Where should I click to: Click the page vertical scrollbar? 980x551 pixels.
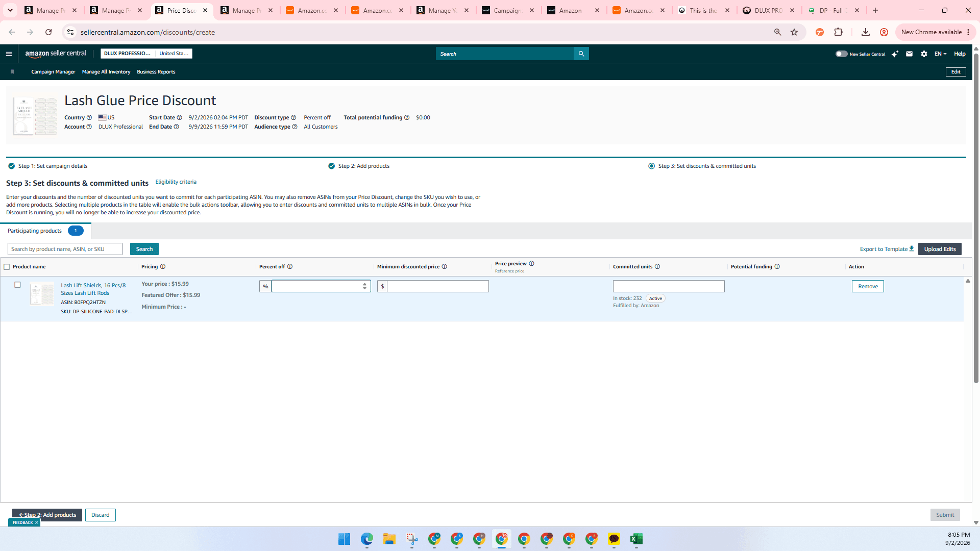coord(976,219)
